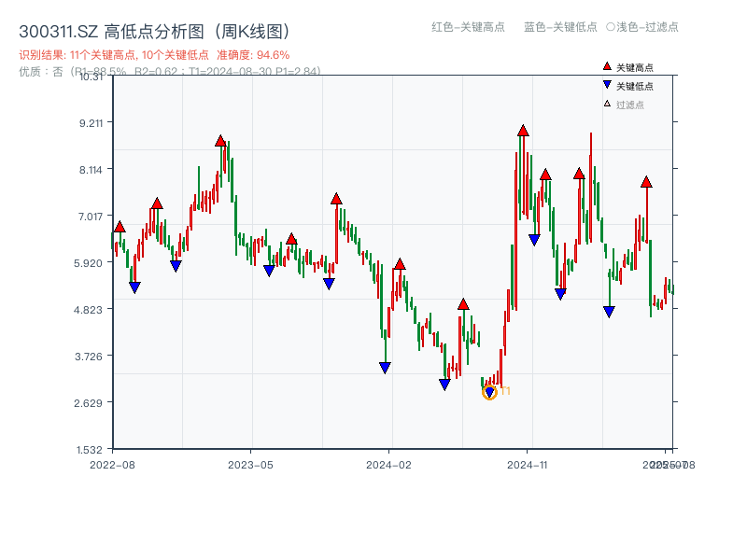
Task: Select the blue low-point marker near 2024-02
Action: point(384,368)
